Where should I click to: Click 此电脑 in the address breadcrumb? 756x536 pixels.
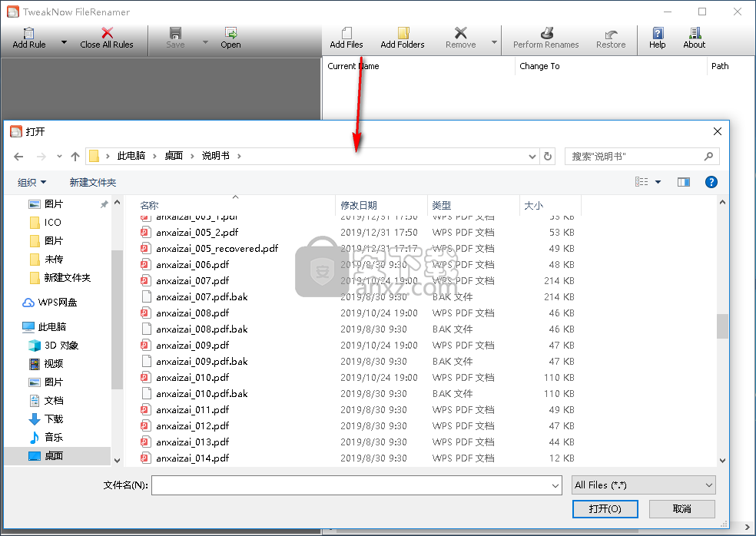pos(131,156)
